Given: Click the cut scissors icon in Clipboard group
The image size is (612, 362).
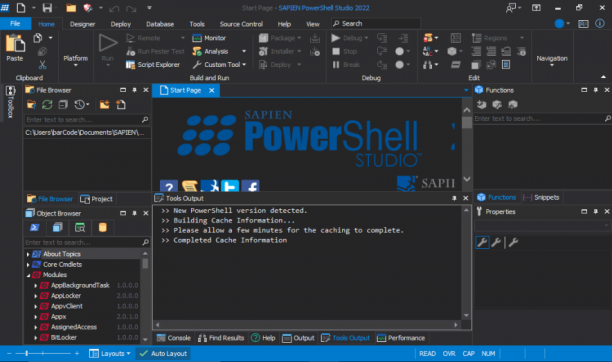Looking at the screenshot, I should (x=42, y=65).
